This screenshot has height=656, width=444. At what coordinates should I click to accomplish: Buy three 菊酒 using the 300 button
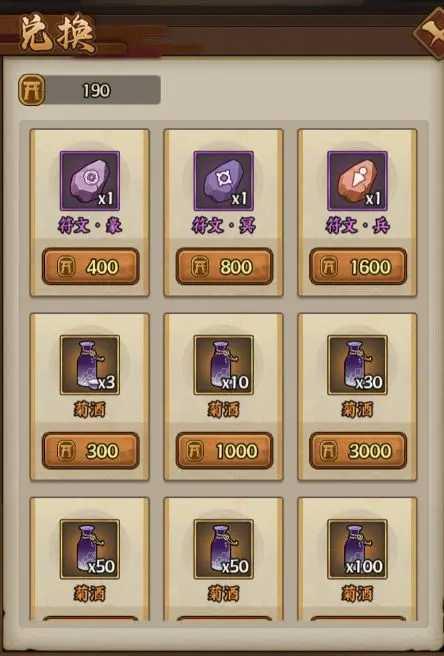point(90,451)
